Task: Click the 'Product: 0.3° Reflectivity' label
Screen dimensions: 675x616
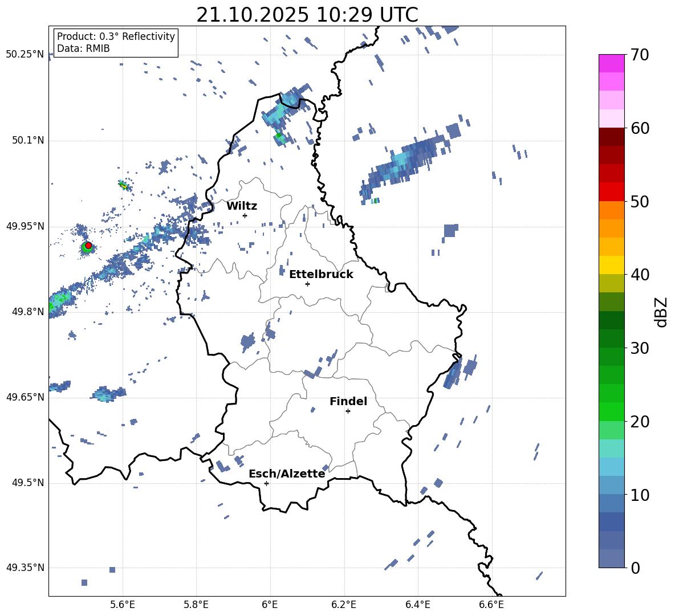Action: coord(116,36)
